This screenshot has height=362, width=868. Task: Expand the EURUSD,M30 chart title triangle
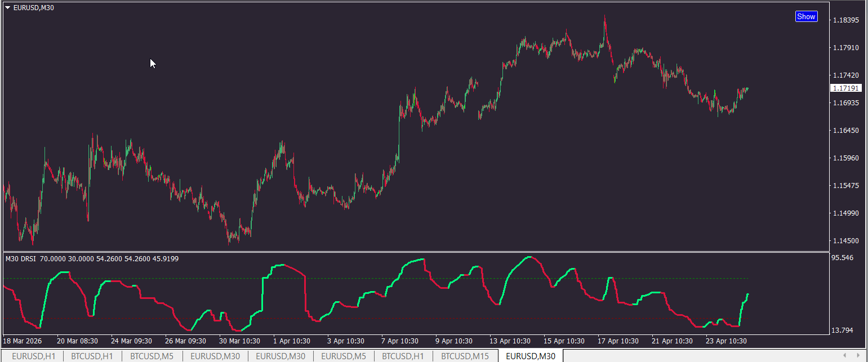point(7,7)
